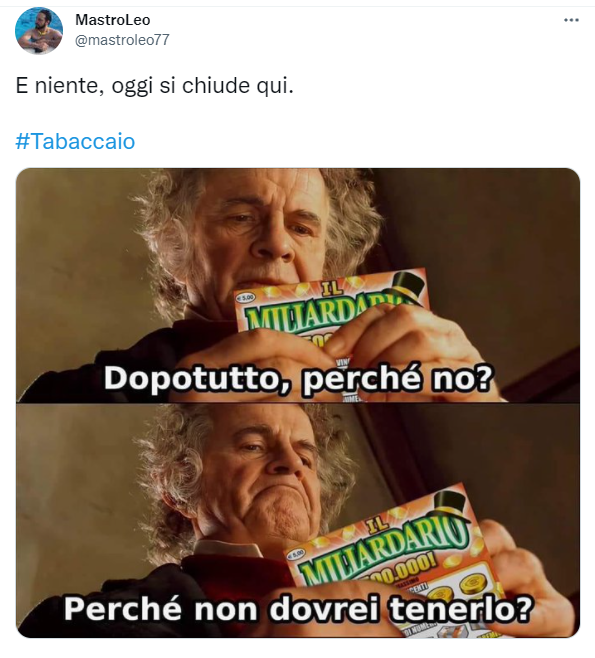
Task: Open MastroLeo's profile avatar picture
Action: (x=39, y=30)
